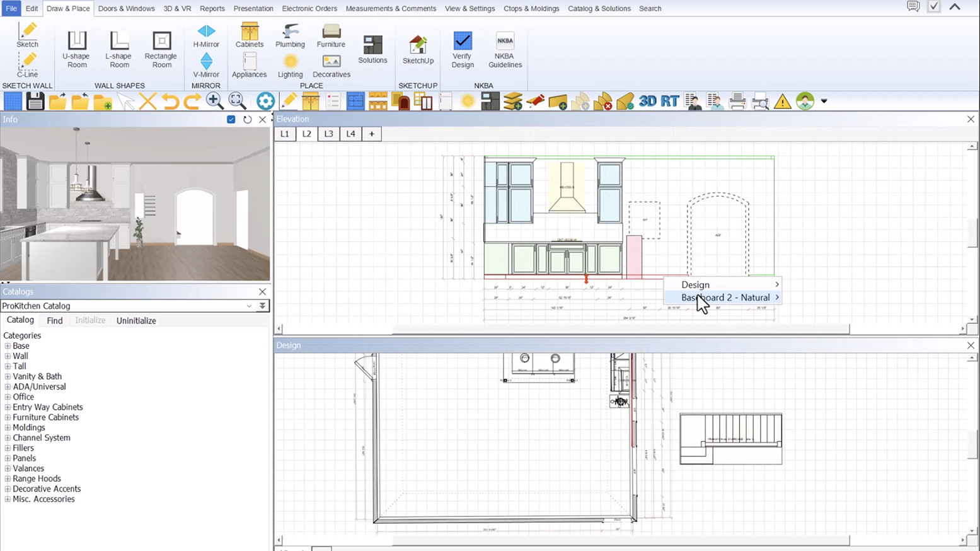This screenshot has width=980, height=551.
Task: Insert a U-shape Room
Action: pos(77,49)
